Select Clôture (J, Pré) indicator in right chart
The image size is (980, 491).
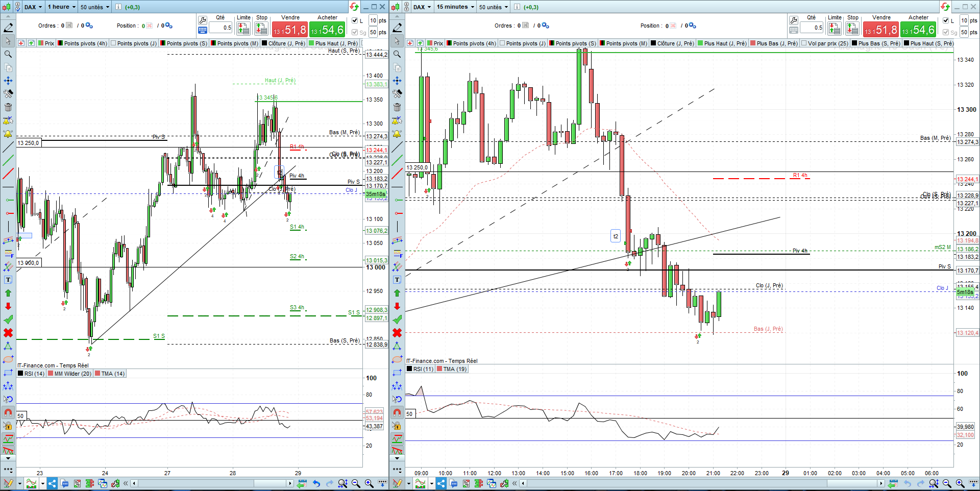click(673, 43)
